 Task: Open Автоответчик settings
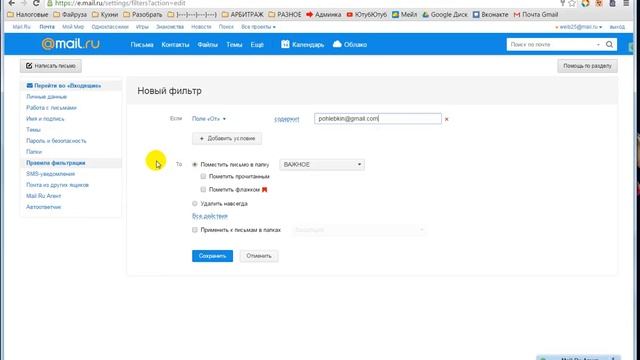click(44, 207)
